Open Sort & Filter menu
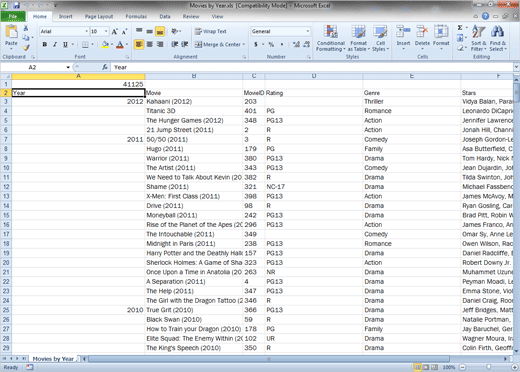Image resolution: width=520 pixels, height=372 pixels. pyautogui.click(x=479, y=38)
